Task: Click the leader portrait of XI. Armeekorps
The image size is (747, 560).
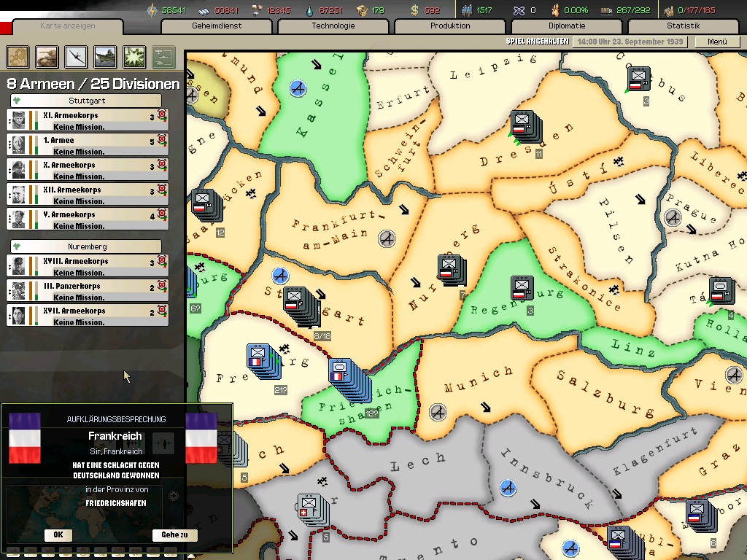Action: [x=18, y=120]
